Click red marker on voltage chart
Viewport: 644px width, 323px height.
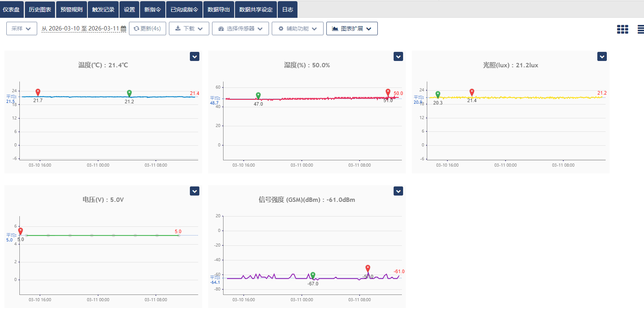21,231
